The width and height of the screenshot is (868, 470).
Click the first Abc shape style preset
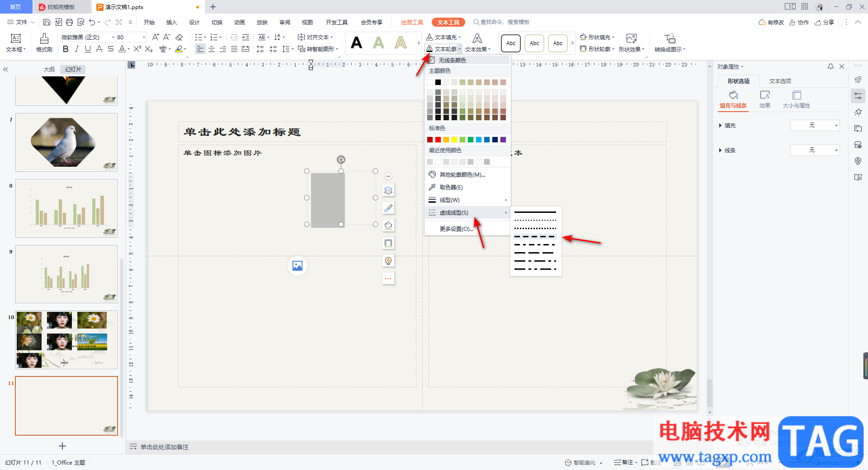tap(511, 43)
